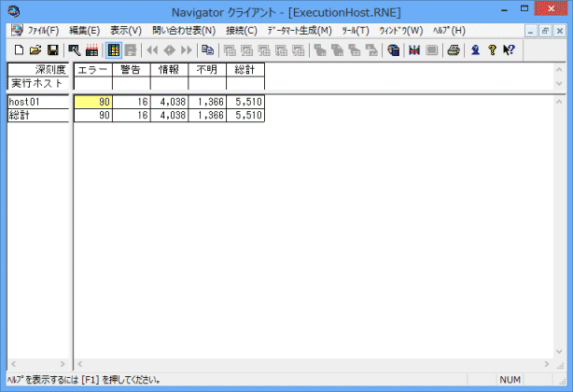This screenshot has height=392, width=573.
Task: Click the printer icon in toolbar
Action: coord(453,49)
